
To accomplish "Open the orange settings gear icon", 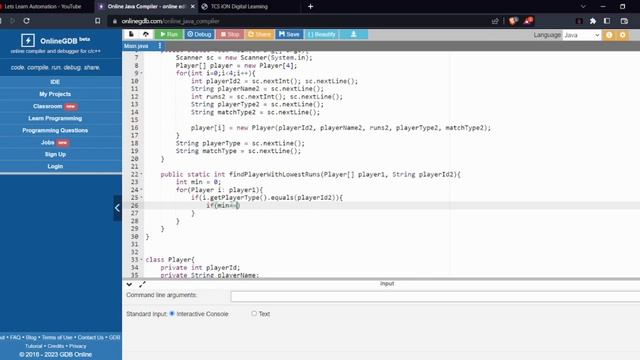I will pyautogui.click(x=622, y=35).
